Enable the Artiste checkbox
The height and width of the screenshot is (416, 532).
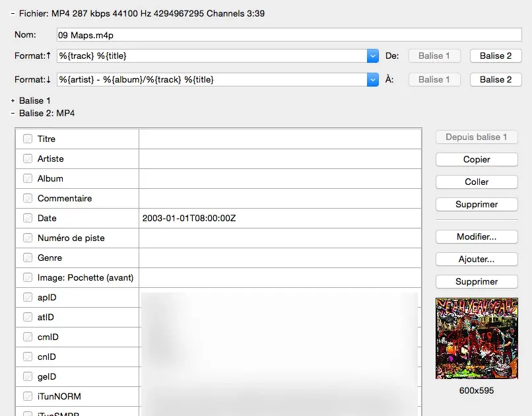pos(26,158)
